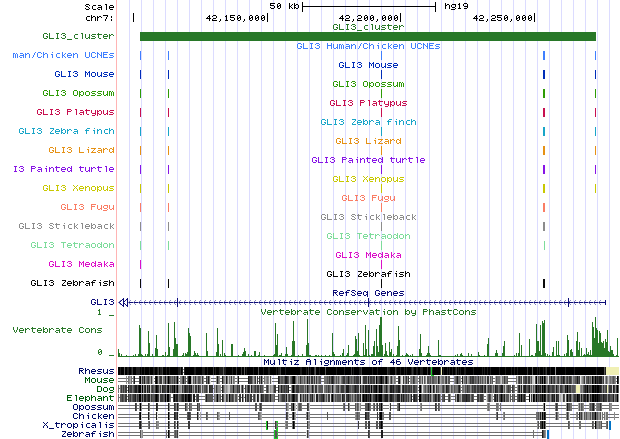Click 'RefSeq Genes' center track title
Screen dimensions: 620x439
[x=368, y=292]
